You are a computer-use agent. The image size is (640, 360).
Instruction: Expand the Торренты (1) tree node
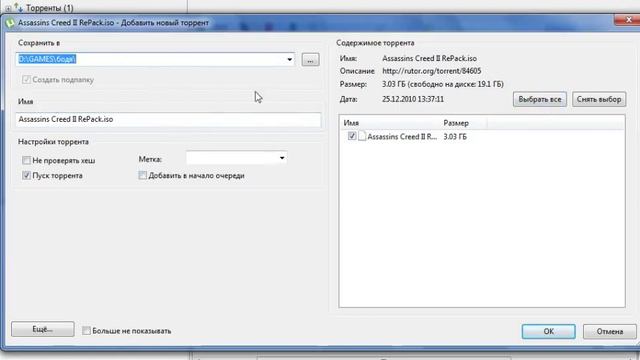pos(8,8)
